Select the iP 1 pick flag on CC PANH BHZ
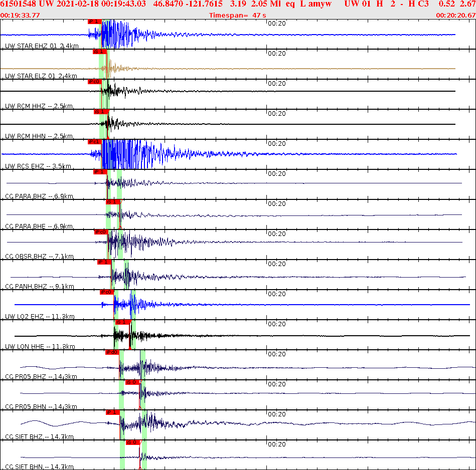The height and width of the screenshot is (470, 476). click(x=105, y=262)
